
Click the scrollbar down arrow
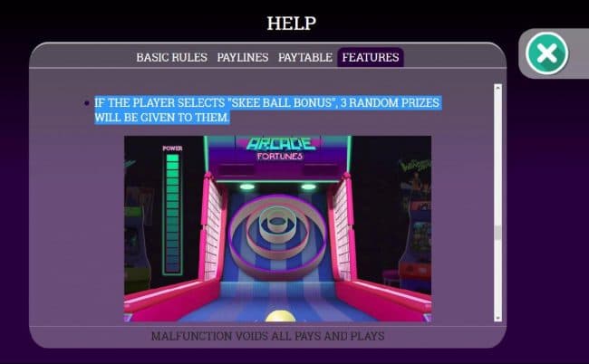pos(497,317)
